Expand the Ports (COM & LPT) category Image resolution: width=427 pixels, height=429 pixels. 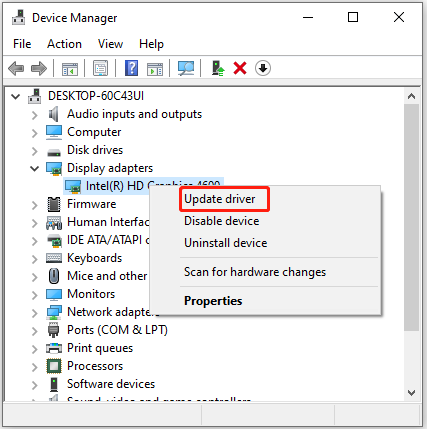click(x=35, y=331)
